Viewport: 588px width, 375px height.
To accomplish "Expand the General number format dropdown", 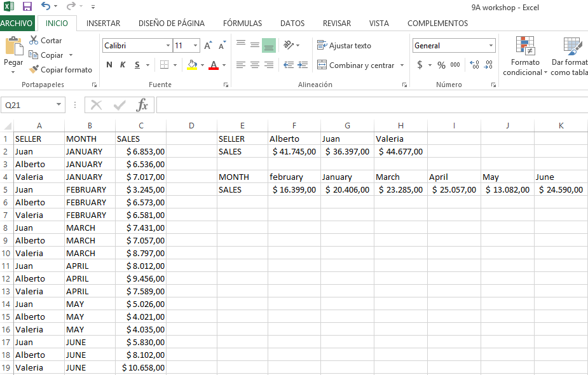I will (x=491, y=46).
